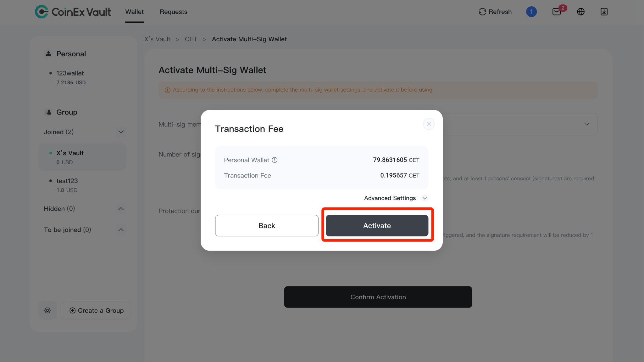Expand Advanced Settings chevron
The image size is (644, 362).
[425, 198]
